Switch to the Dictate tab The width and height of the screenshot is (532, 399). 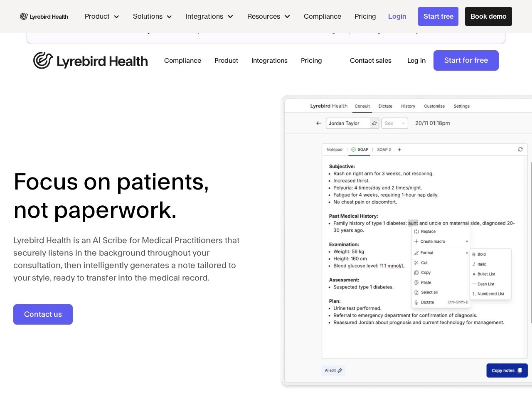coord(385,106)
